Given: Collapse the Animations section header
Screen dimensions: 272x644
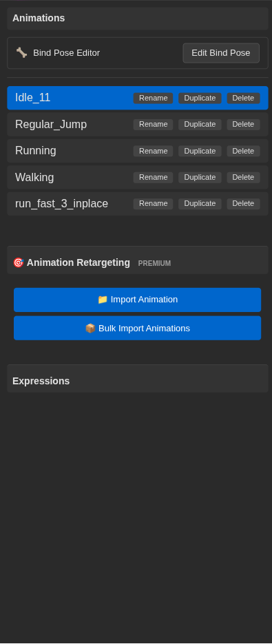Looking at the screenshot, I should coord(138,19).
